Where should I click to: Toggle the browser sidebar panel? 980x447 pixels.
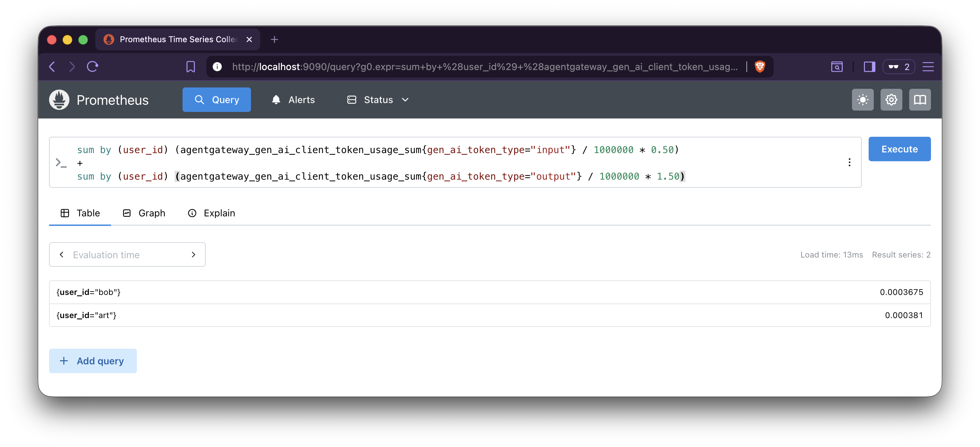click(x=869, y=67)
